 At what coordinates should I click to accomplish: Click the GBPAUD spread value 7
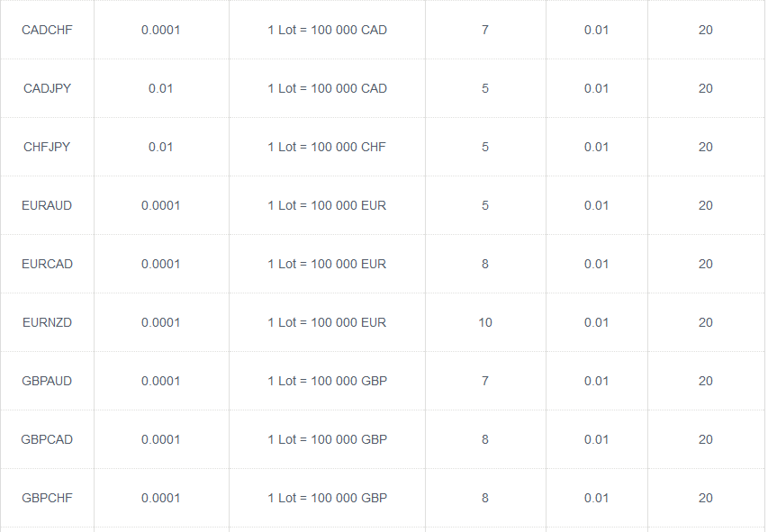tap(485, 381)
